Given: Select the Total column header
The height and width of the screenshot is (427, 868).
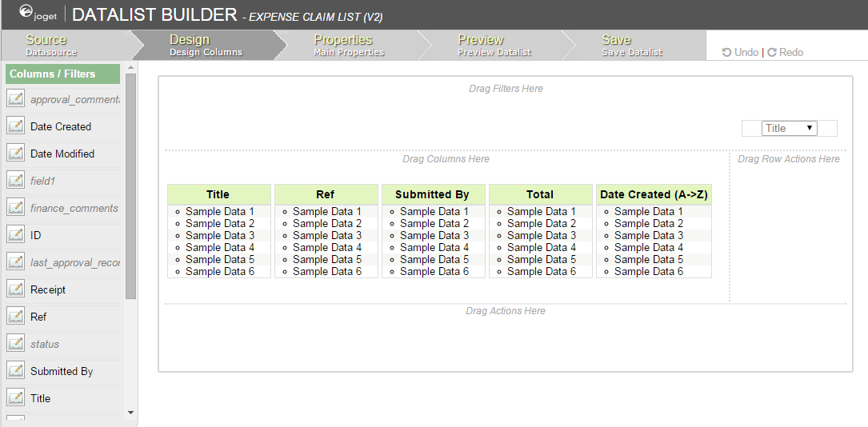Looking at the screenshot, I should point(540,194).
